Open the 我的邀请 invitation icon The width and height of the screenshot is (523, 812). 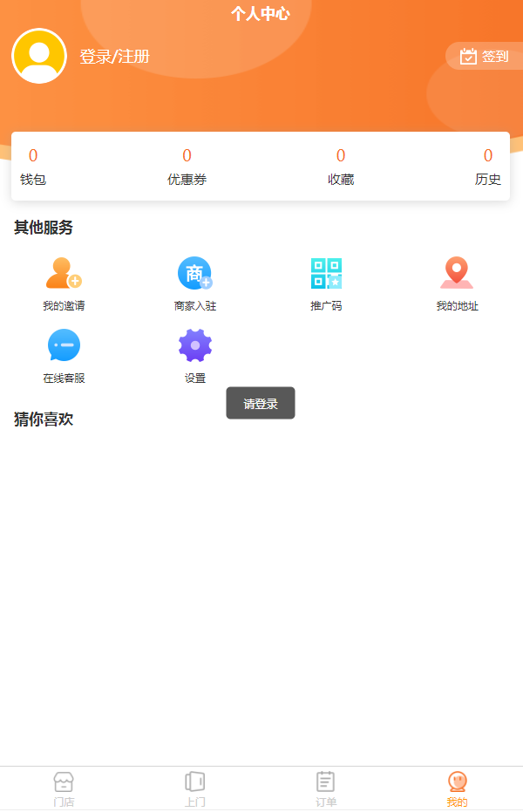click(64, 274)
